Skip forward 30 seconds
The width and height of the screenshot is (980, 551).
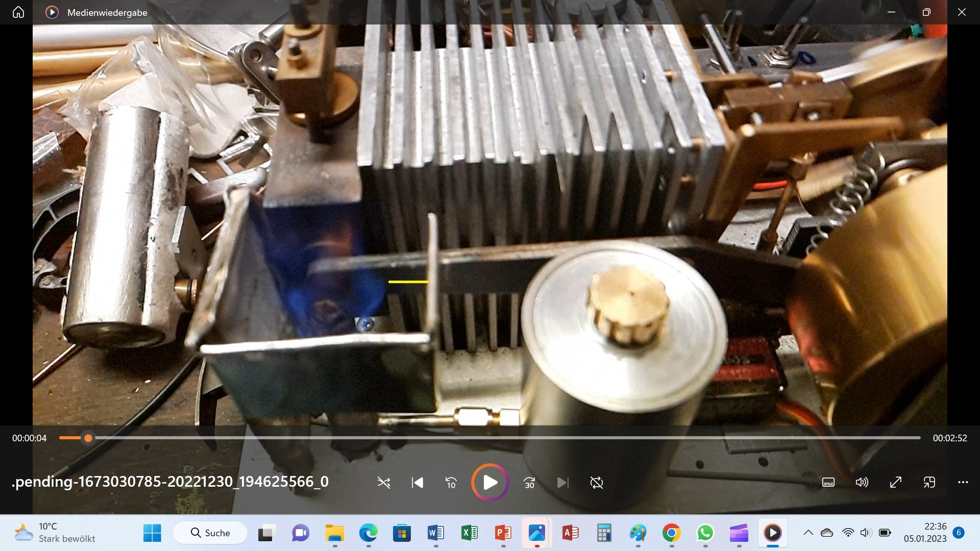(x=529, y=483)
